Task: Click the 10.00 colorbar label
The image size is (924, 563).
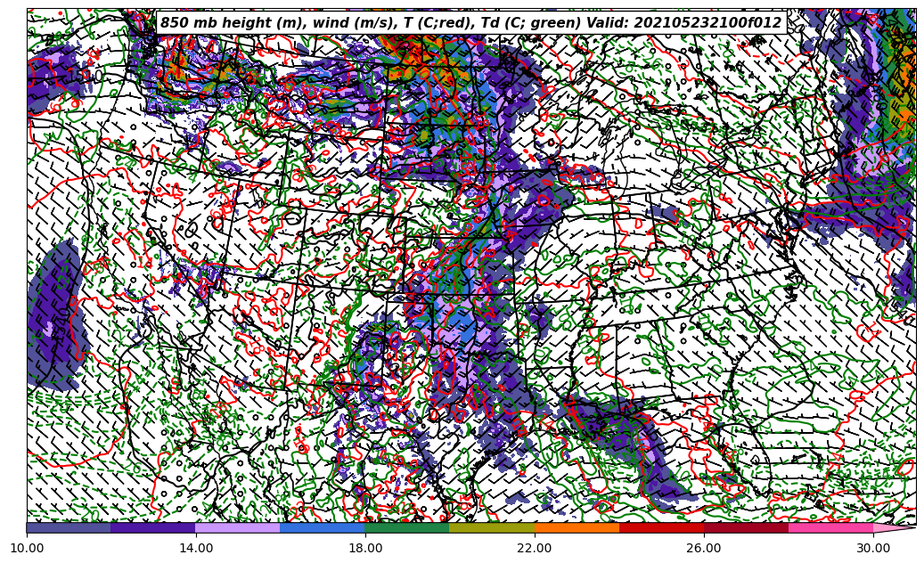Action: (x=27, y=548)
